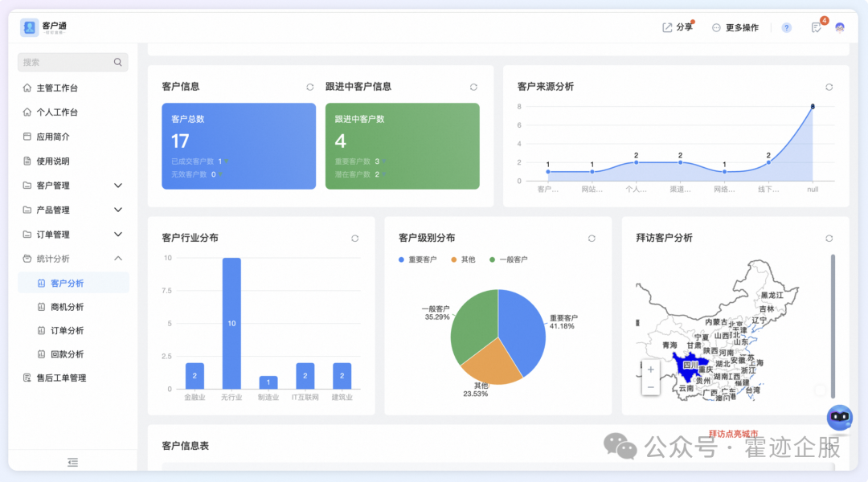This screenshot has width=868, height=482.
Task: Zoom out the map with minus button
Action: 650,387
